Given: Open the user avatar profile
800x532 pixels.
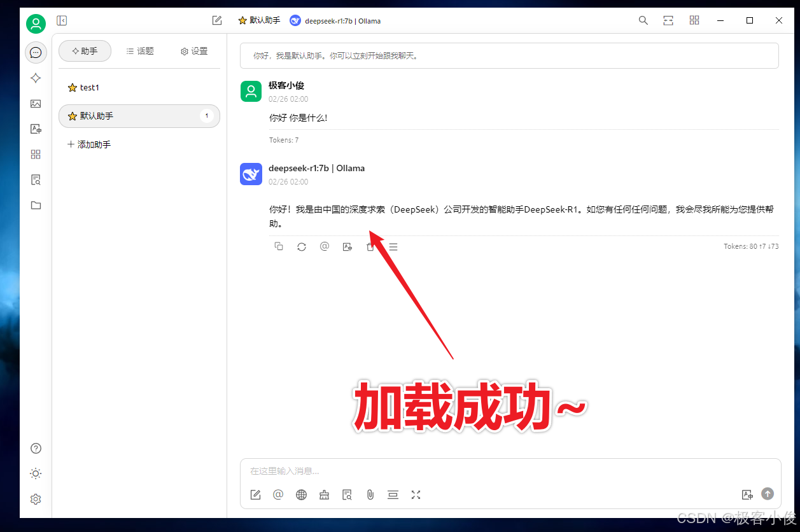Looking at the screenshot, I should [x=36, y=24].
